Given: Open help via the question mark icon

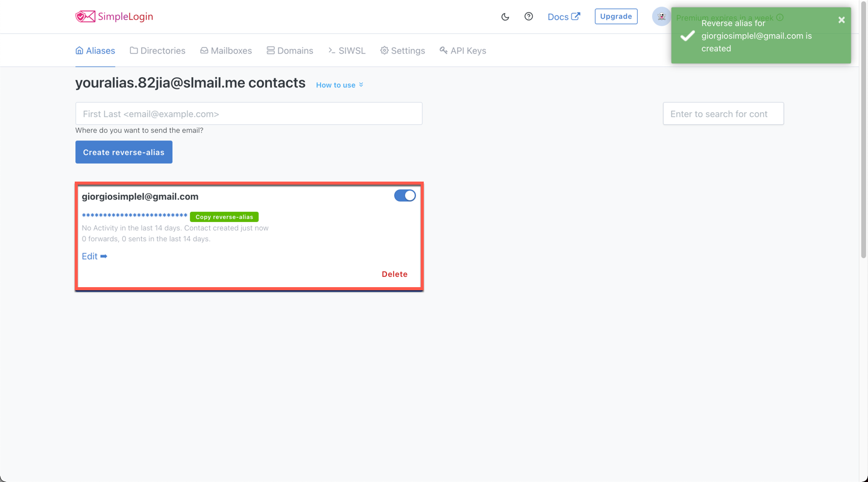Looking at the screenshot, I should tap(529, 16).
